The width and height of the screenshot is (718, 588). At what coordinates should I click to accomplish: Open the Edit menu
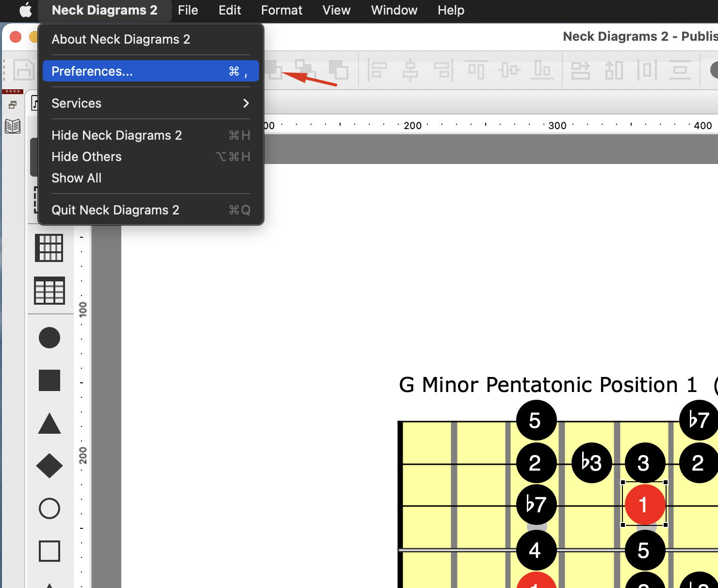tap(229, 10)
